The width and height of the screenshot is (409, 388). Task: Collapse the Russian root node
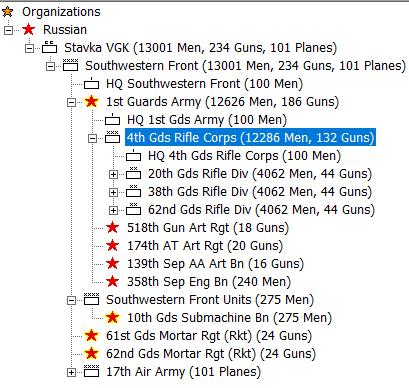(8, 30)
